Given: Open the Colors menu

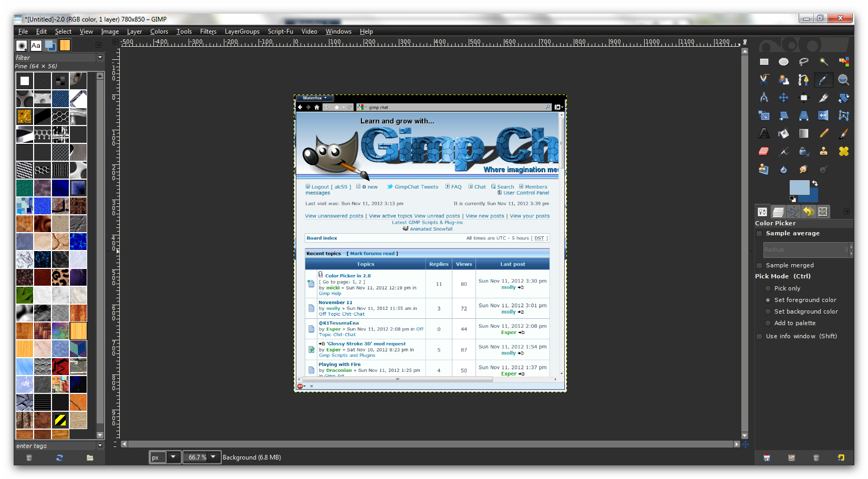Looking at the screenshot, I should click(159, 32).
